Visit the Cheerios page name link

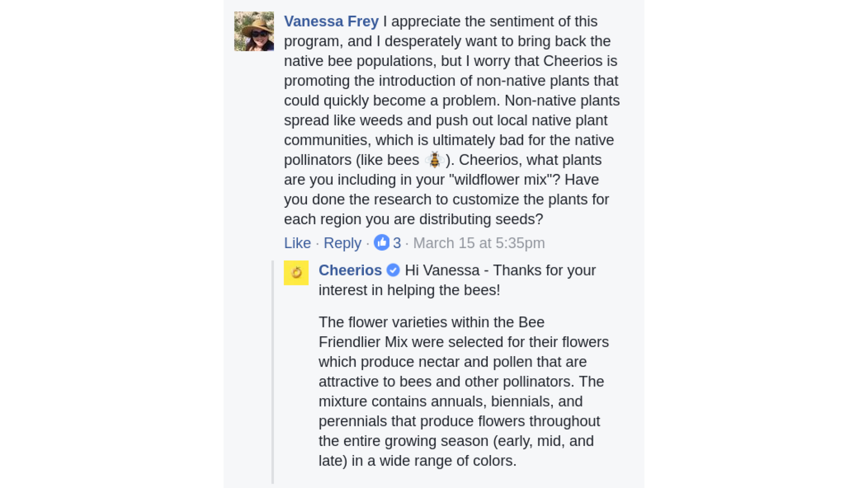(350, 270)
